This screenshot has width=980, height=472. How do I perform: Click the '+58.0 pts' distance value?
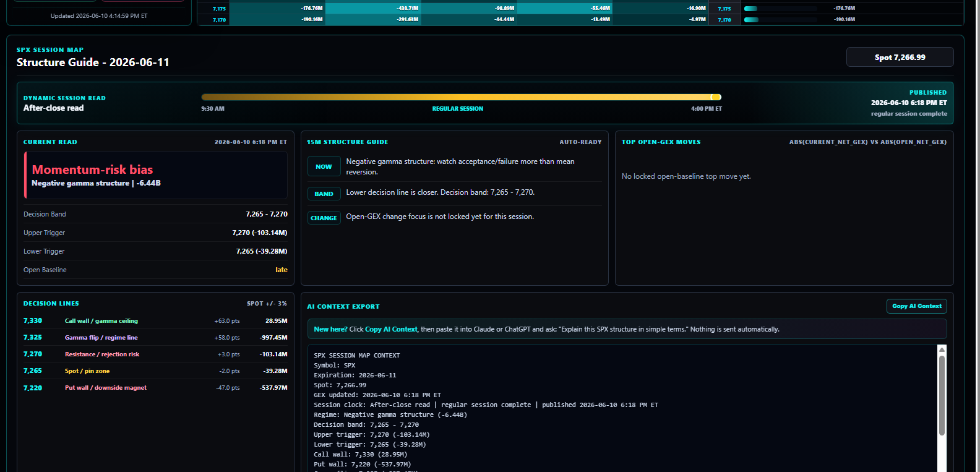[227, 338]
